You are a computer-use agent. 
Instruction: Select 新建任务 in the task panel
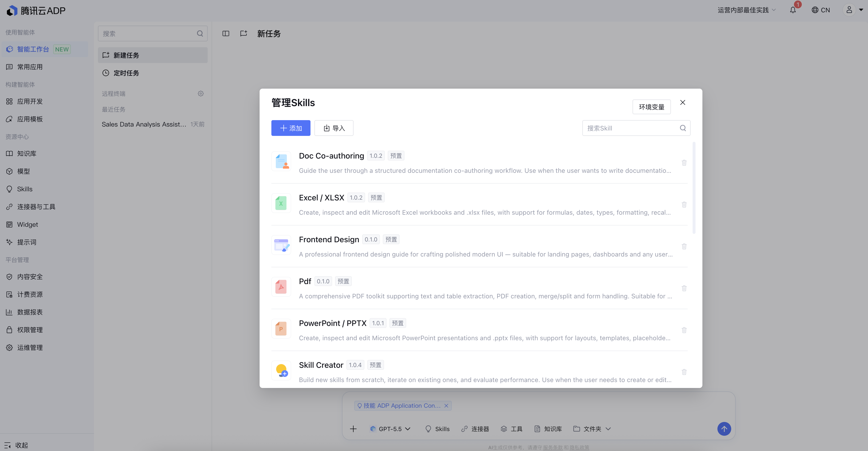tap(153, 55)
